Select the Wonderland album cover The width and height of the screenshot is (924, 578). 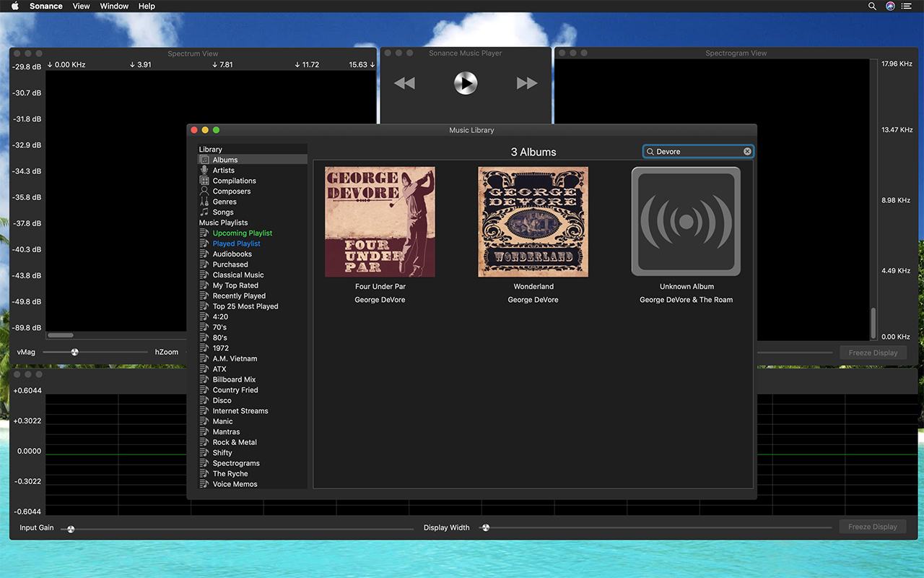[533, 222]
